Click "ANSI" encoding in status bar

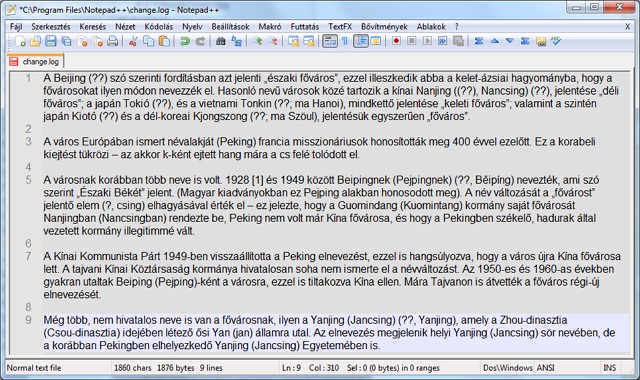click(546, 368)
